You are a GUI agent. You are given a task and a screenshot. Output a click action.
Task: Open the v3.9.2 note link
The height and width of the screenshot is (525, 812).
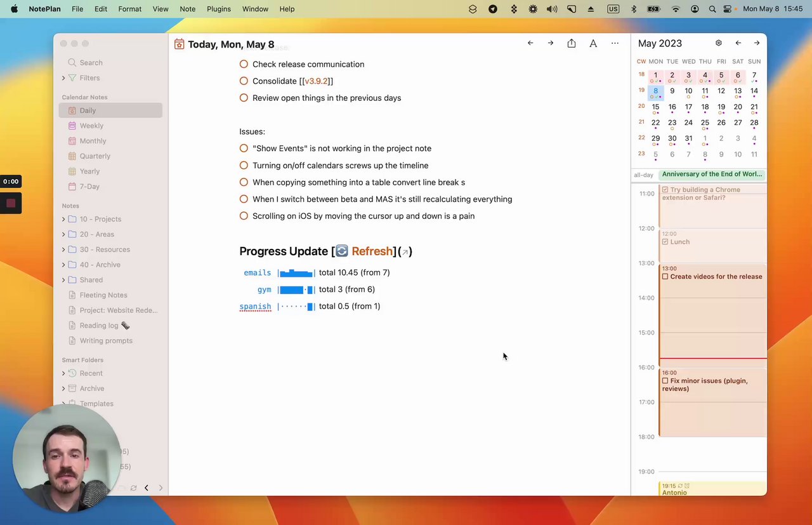pos(317,81)
